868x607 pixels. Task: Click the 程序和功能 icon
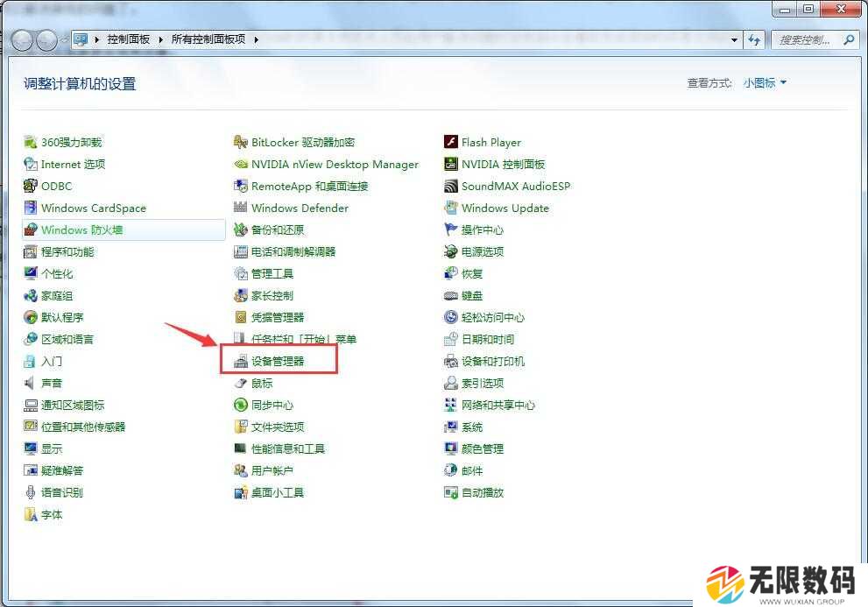coord(31,252)
